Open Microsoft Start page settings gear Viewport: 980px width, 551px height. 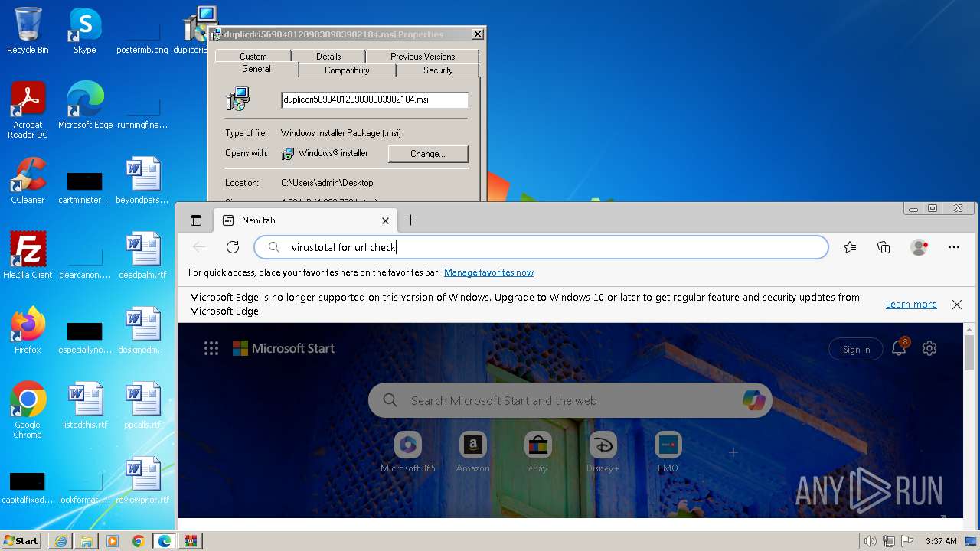pyautogui.click(x=929, y=348)
